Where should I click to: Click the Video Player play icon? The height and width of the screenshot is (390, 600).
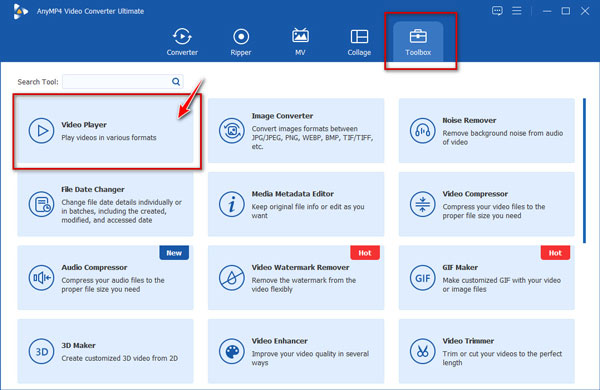(41, 131)
